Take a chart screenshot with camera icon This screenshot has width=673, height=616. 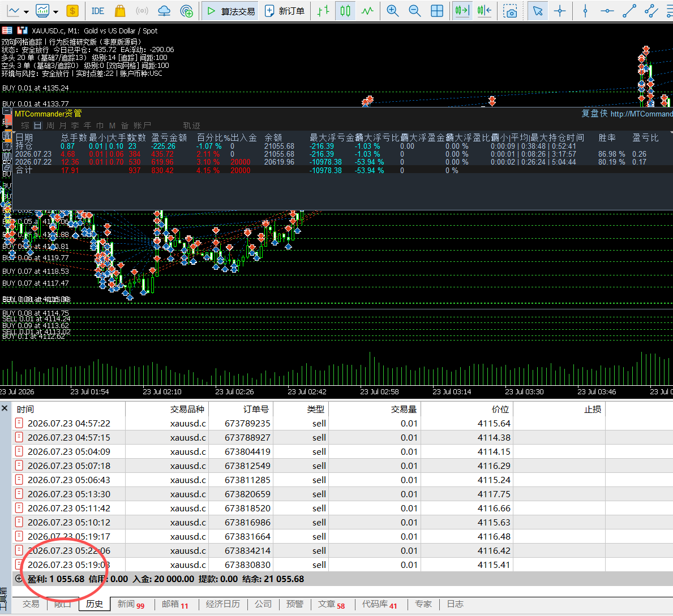coord(510,11)
